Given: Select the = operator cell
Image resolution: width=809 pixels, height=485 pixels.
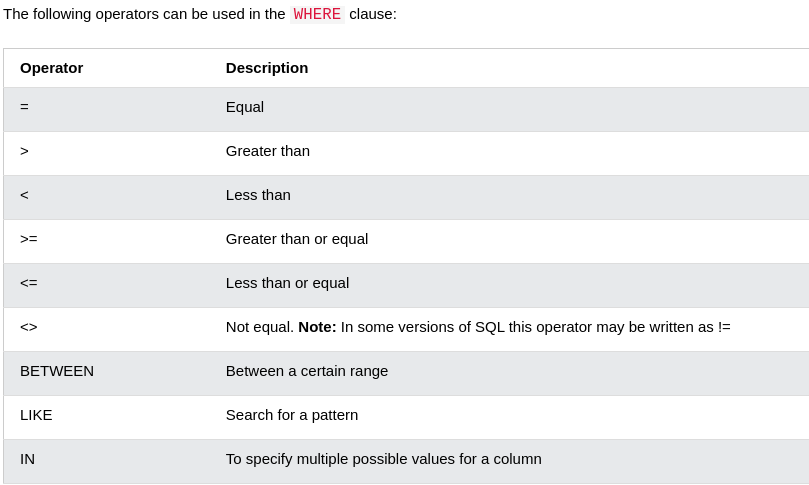Looking at the screenshot, I should (x=24, y=107).
